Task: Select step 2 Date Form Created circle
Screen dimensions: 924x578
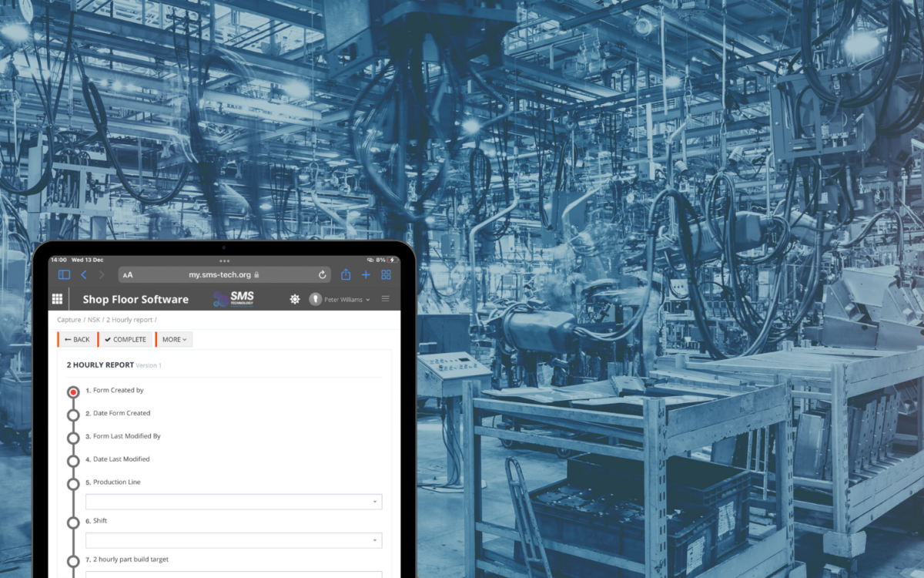Action: pos(73,414)
